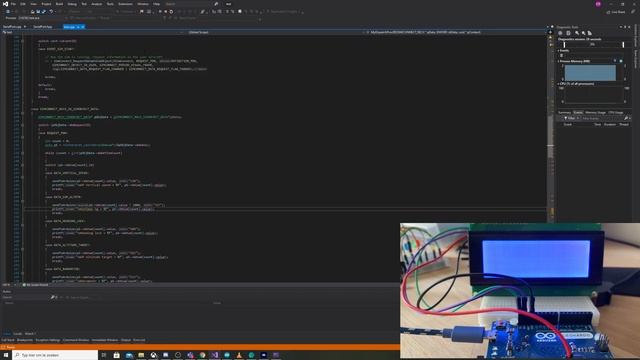Open Microsoft Store from taskbar

click(x=116, y=355)
